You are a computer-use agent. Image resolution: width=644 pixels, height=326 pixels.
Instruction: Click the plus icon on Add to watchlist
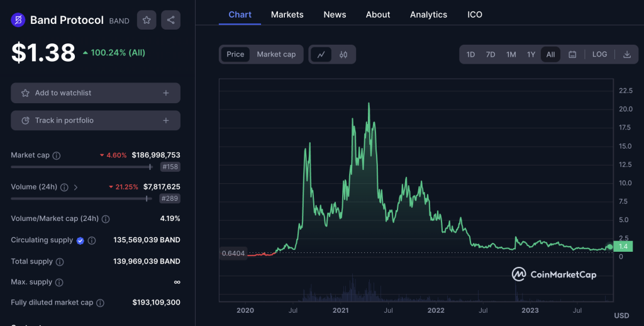click(166, 93)
